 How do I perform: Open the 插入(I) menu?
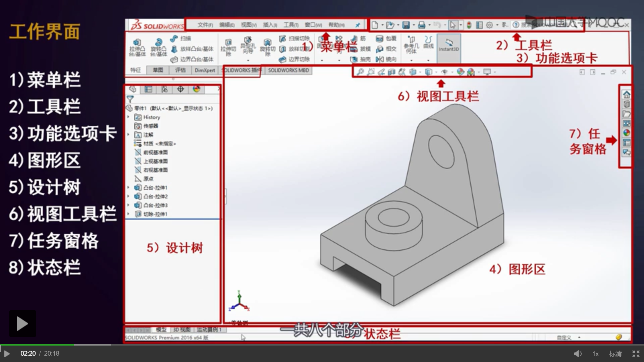coord(269,24)
